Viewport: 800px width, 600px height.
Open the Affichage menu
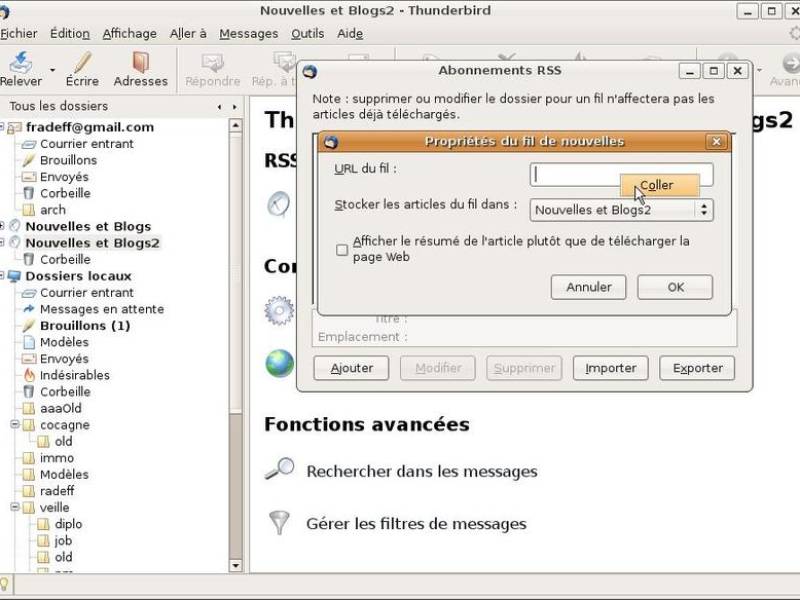tap(130, 34)
